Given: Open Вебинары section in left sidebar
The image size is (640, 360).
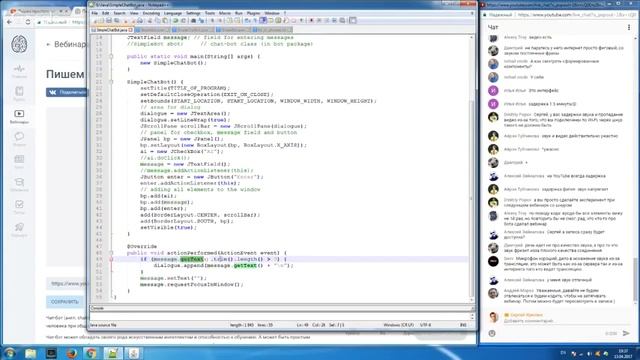Looking at the screenshot, I should tap(19, 116).
